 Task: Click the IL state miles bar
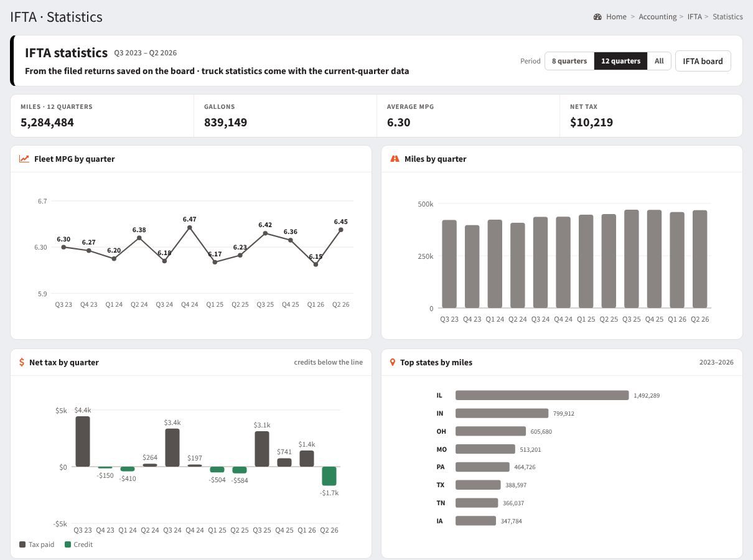pos(542,395)
